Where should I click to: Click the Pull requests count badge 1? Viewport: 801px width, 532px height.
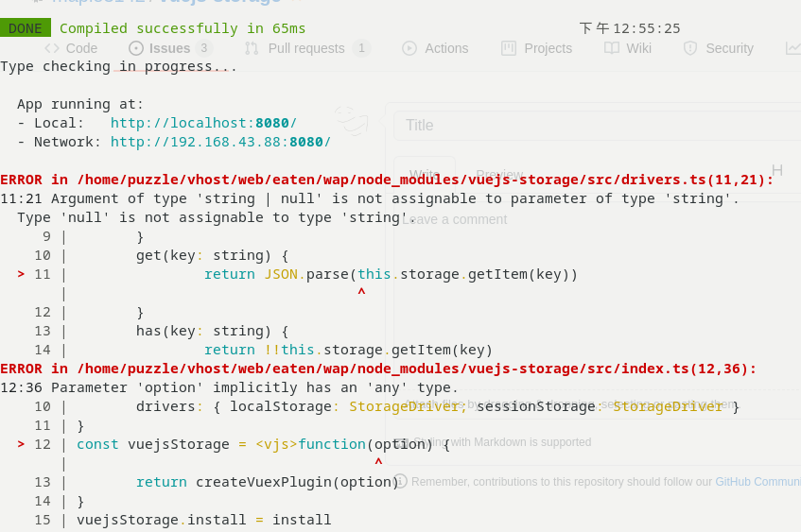(x=361, y=48)
